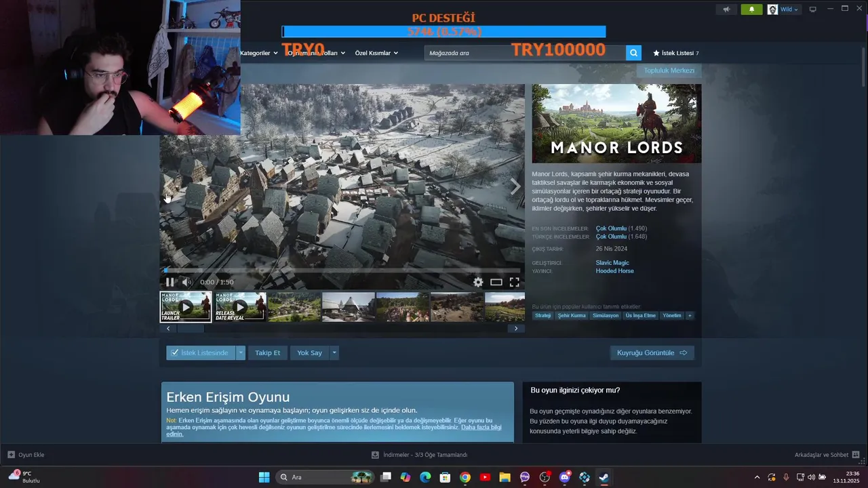This screenshot has width=868, height=488.
Task: Open Steam from the taskbar
Action: pos(604,477)
